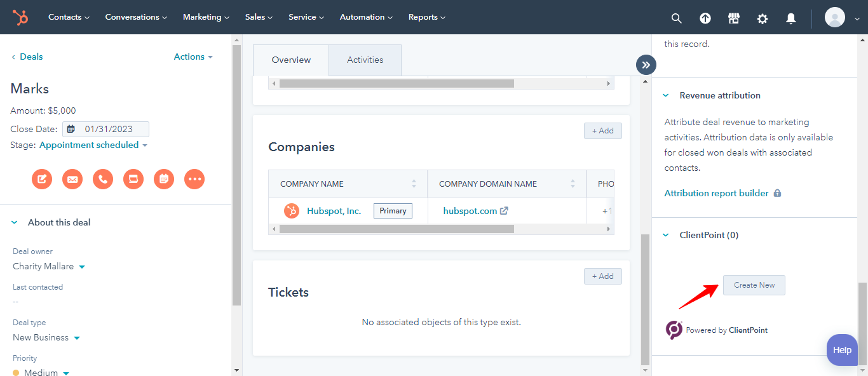Screen dimensions: 868x376
Task: Open the Sales menu
Action: click(259, 17)
